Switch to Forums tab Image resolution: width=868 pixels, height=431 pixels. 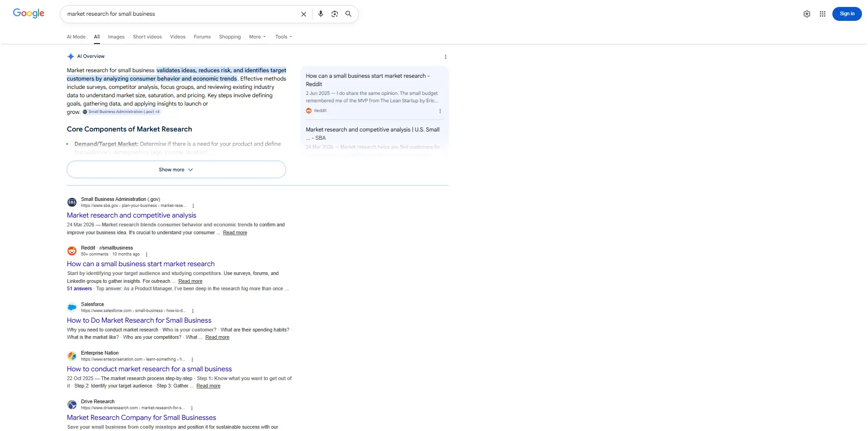[202, 37]
